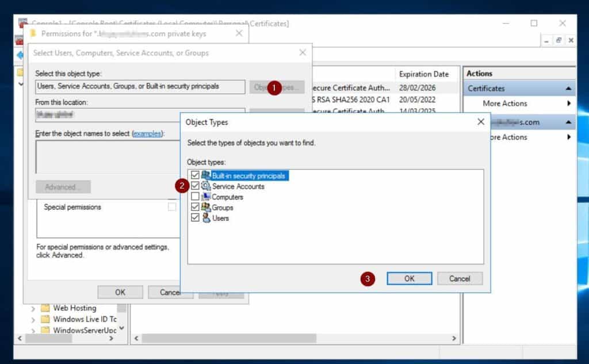Select the row expiring 20/05/2022

click(x=417, y=99)
